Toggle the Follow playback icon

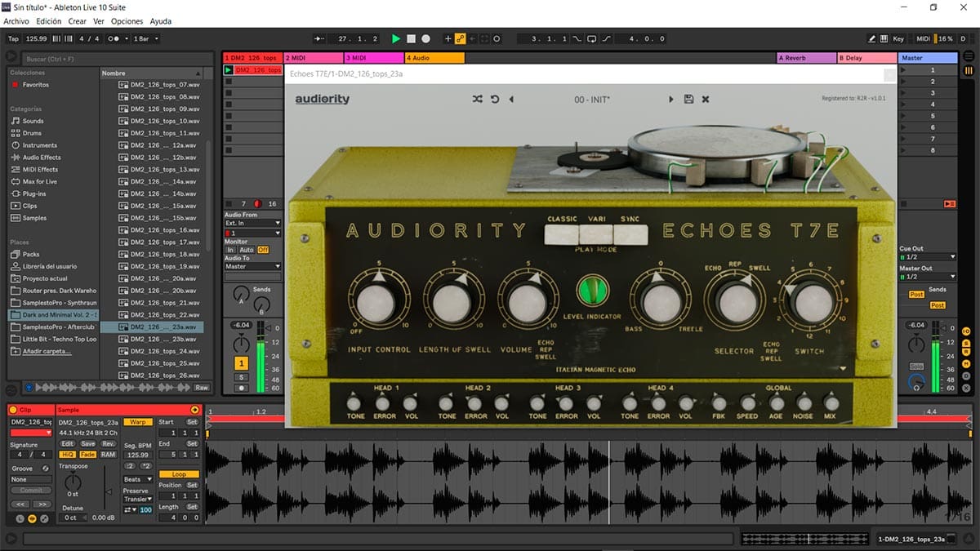(x=319, y=38)
